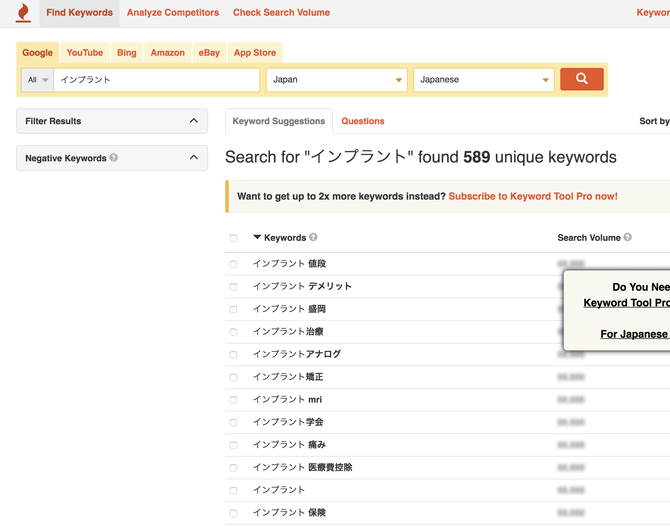Open the All search type dropdown
This screenshot has height=528, width=670.
tap(38, 80)
